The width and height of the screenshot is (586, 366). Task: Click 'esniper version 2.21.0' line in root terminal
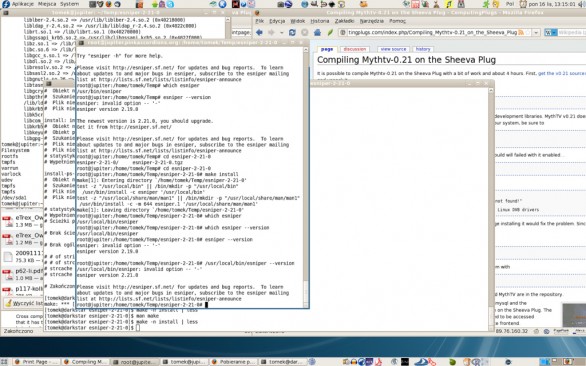coord(108,275)
